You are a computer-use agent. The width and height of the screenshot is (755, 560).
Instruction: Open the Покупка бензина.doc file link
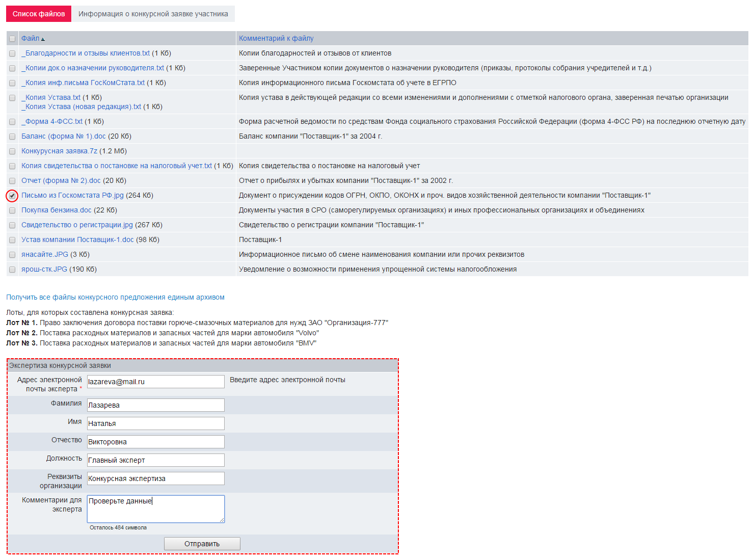click(56, 210)
